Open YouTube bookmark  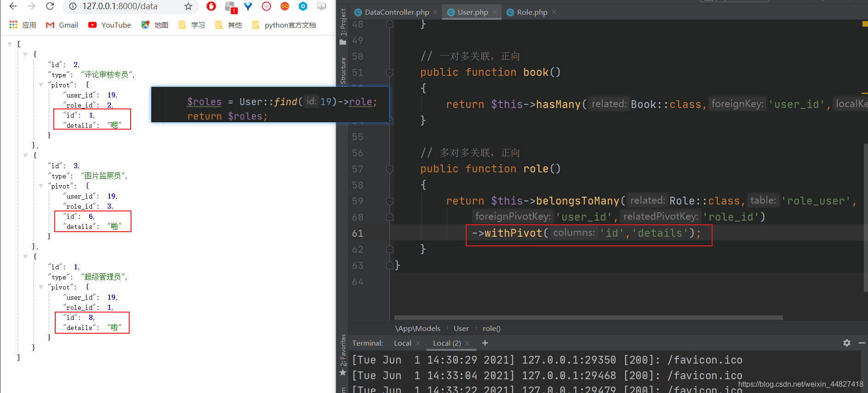(x=109, y=25)
